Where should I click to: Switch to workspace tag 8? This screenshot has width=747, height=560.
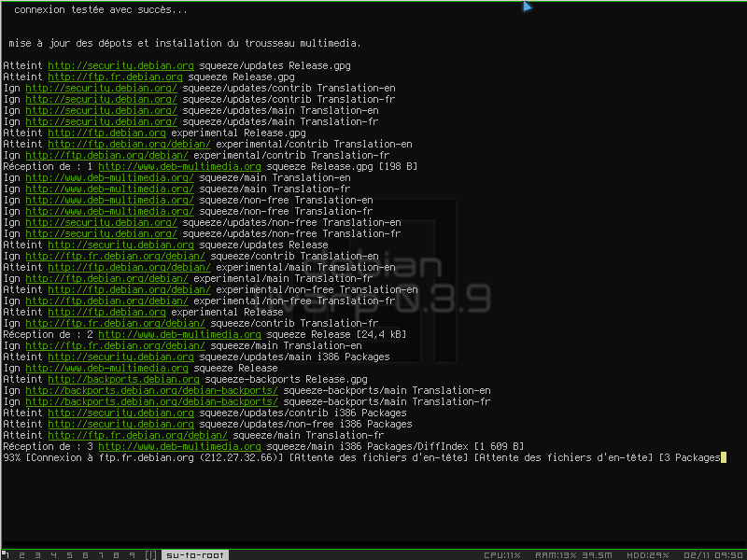pyautogui.click(x=116, y=554)
